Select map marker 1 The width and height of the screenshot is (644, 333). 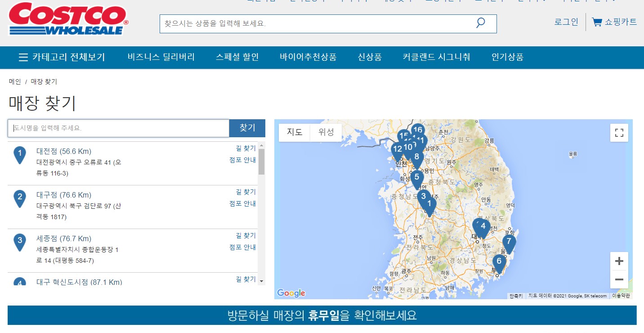point(429,207)
